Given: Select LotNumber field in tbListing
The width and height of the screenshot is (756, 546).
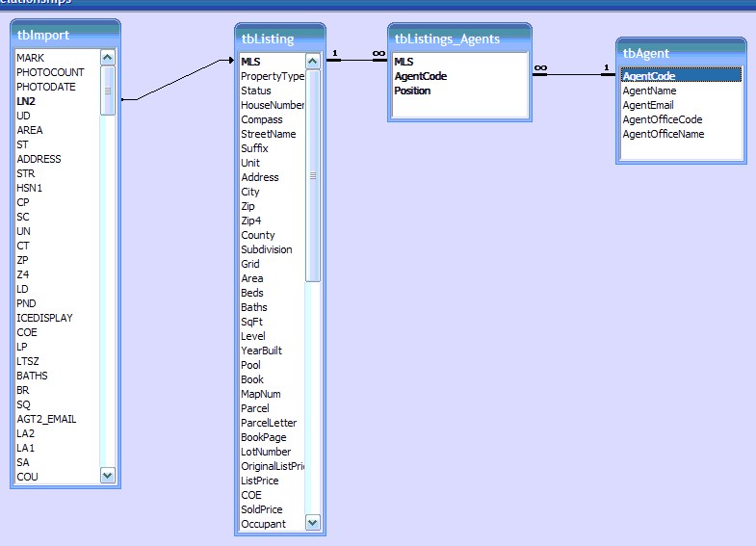Looking at the screenshot, I should tap(266, 452).
